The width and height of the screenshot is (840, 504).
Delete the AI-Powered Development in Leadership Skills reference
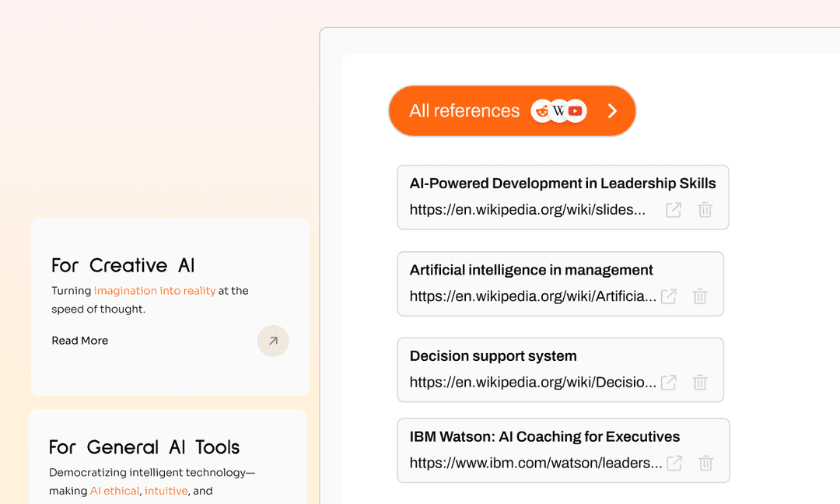coord(705,210)
